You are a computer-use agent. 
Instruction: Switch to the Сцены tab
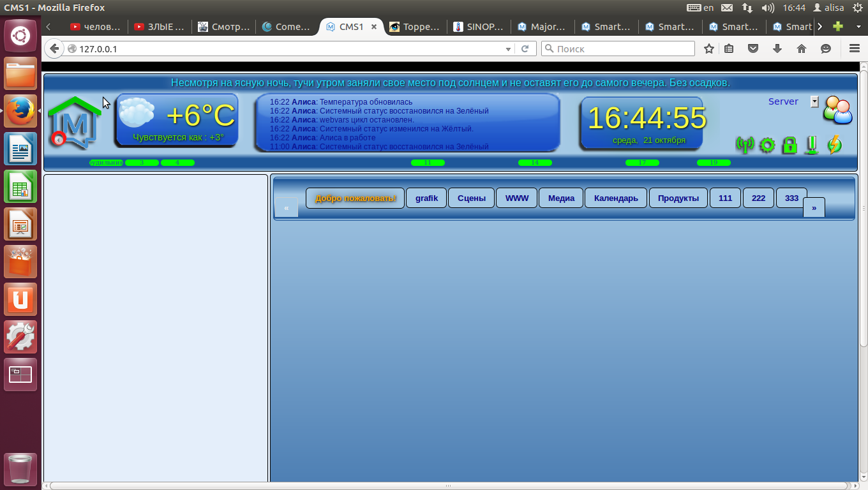pyautogui.click(x=472, y=198)
